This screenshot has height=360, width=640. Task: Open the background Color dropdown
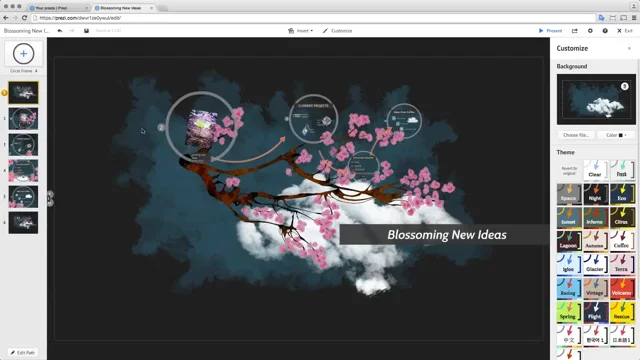(x=616, y=135)
